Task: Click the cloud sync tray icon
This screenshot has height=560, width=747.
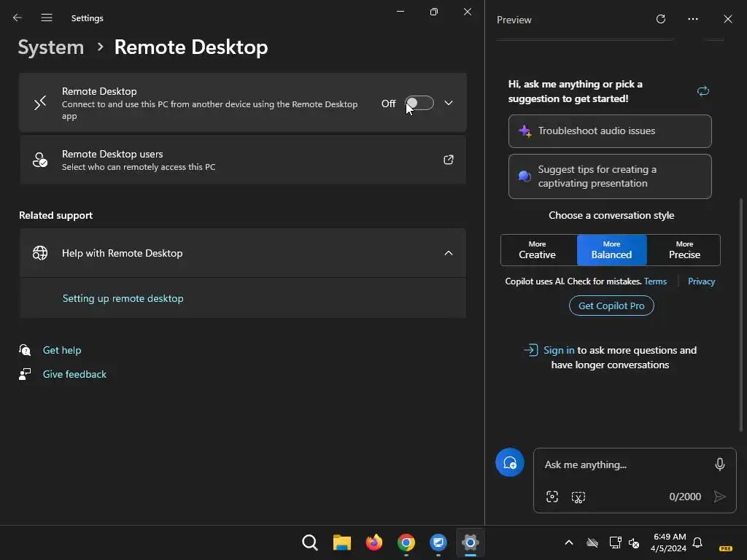Action: (592, 542)
